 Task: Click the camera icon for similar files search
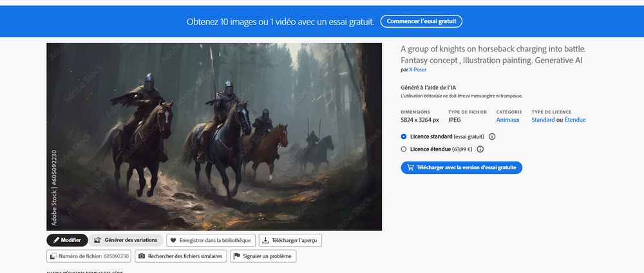click(142, 256)
